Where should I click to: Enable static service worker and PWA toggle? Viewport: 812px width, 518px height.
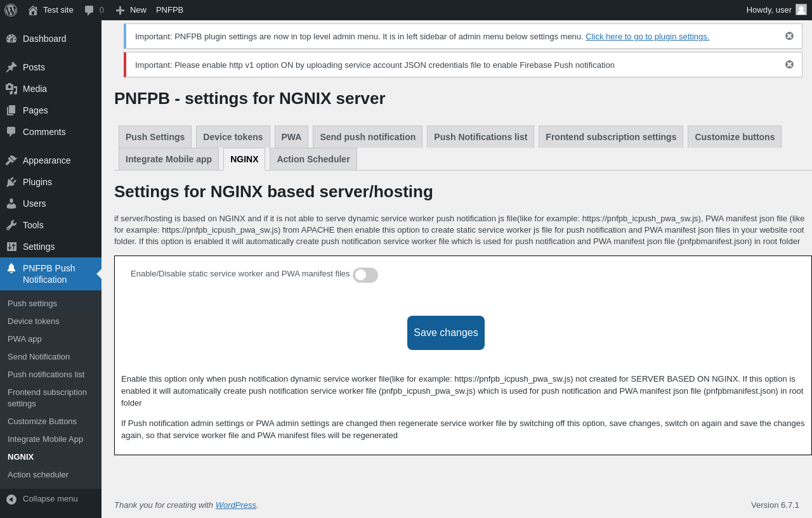point(365,275)
